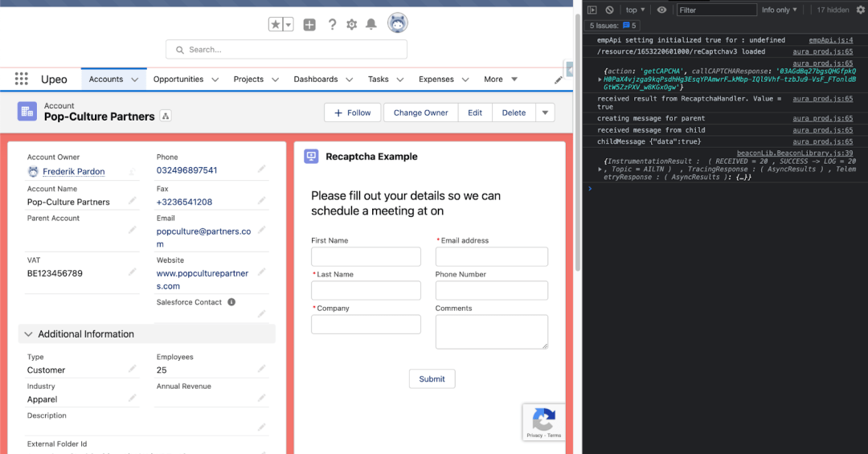Screen dimensions: 868x454
Task: Open the Frederik Pardon owner link
Action: tap(74, 172)
